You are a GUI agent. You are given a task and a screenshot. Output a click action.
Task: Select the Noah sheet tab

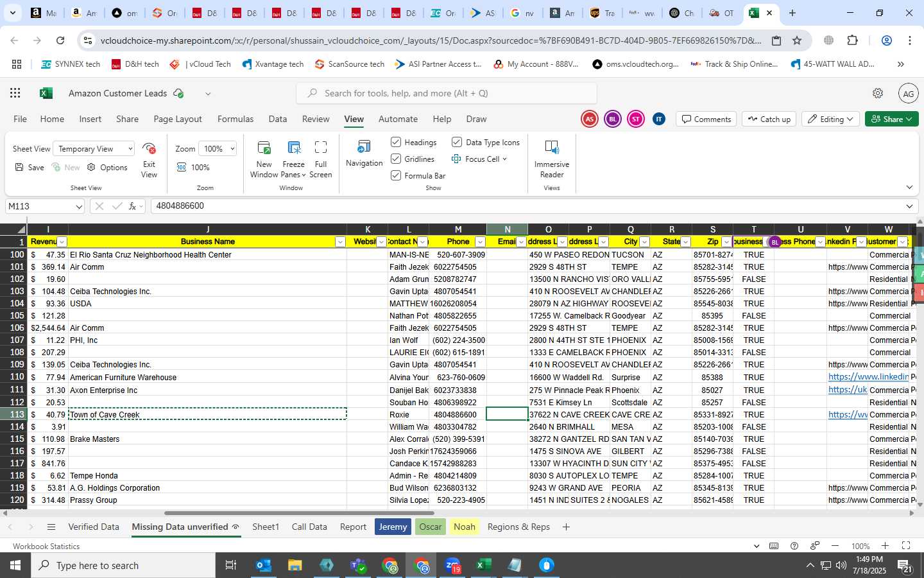465,527
